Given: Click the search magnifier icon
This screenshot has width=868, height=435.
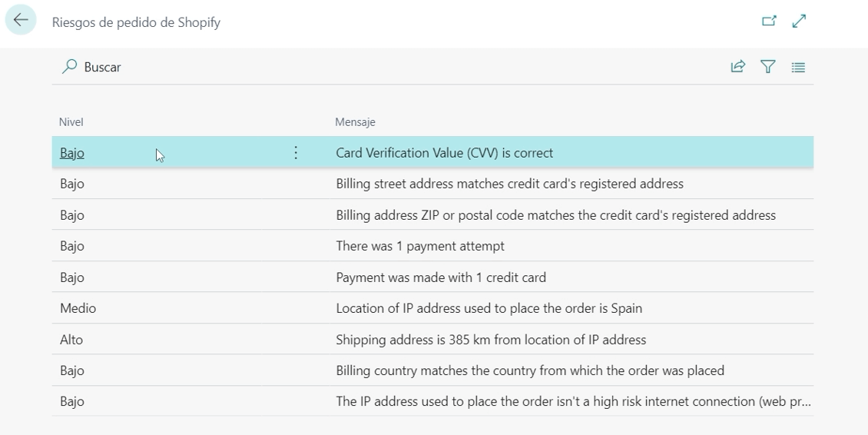Looking at the screenshot, I should [x=69, y=67].
